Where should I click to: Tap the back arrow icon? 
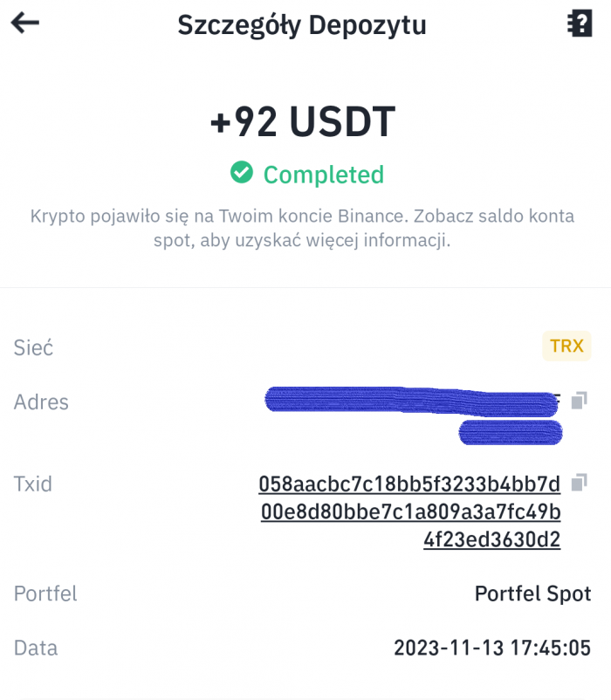click(x=25, y=24)
